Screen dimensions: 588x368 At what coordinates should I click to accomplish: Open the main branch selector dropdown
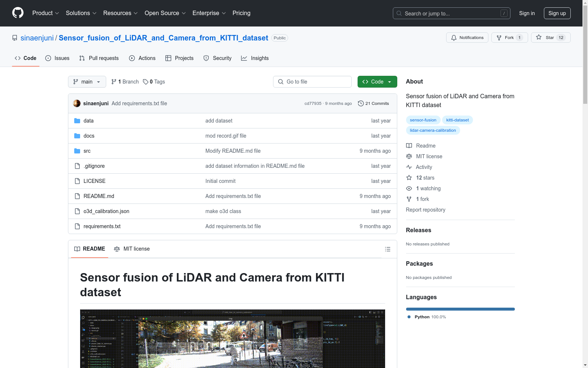tap(87, 82)
